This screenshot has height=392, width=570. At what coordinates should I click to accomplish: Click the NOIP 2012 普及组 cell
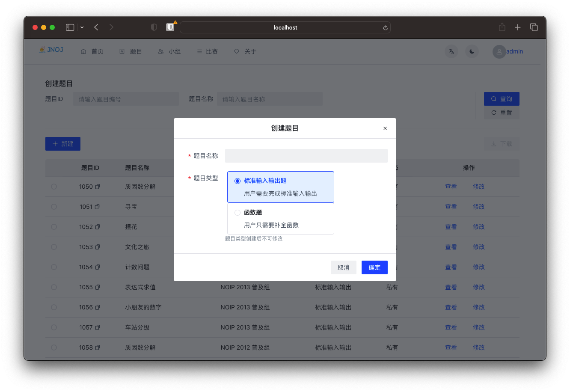coord(245,347)
